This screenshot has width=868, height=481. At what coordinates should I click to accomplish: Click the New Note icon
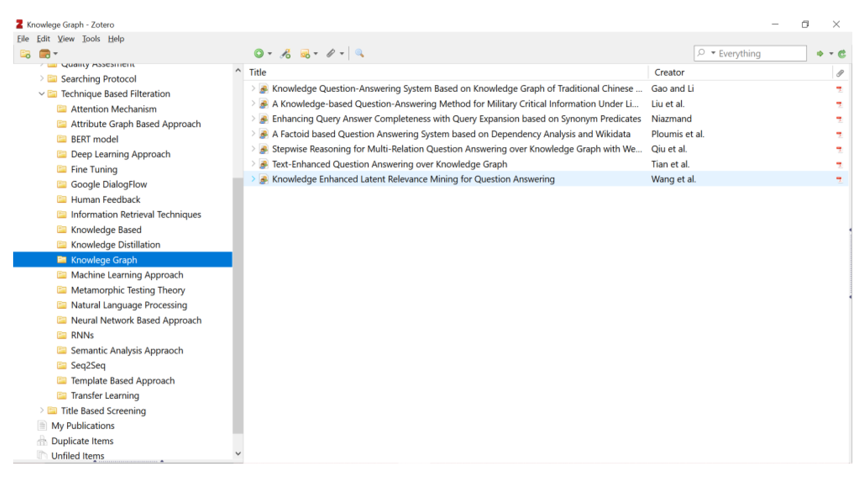tap(305, 54)
